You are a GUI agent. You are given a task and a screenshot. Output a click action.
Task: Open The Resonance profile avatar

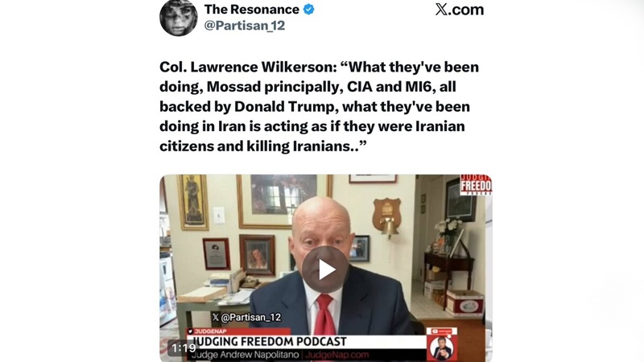pos(178,18)
